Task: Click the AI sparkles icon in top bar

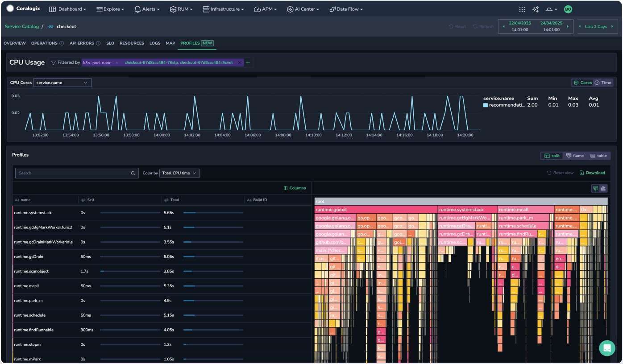Action: pyautogui.click(x=536, y=9)
